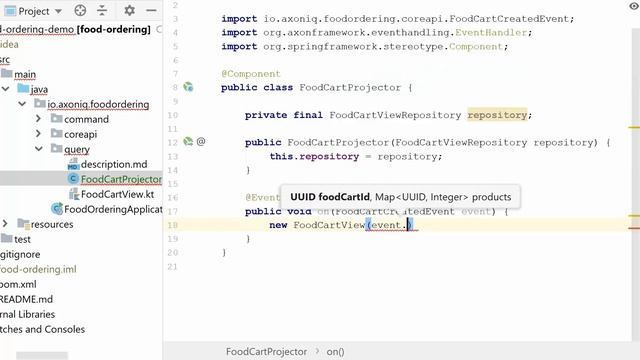Screen dimensions: 640x360
Task: Click the project panel horizontal scrollbar
Action: [42, 356]
